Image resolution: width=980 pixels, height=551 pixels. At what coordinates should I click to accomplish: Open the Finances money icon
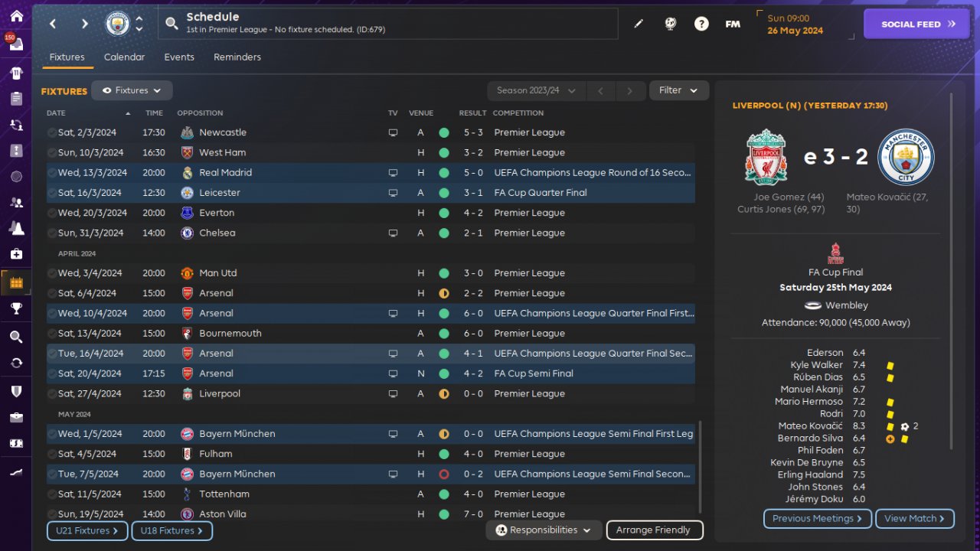16,443
